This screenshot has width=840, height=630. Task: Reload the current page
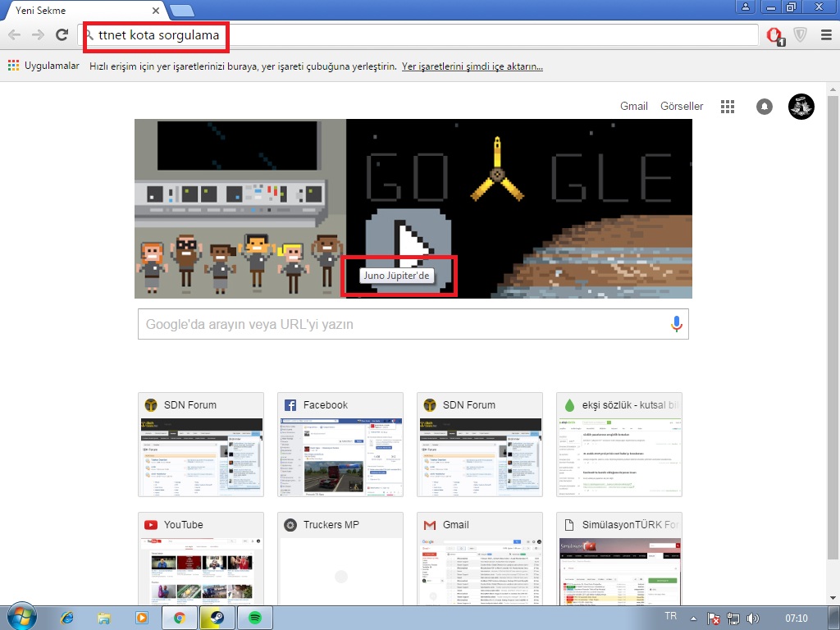(62, 35)
